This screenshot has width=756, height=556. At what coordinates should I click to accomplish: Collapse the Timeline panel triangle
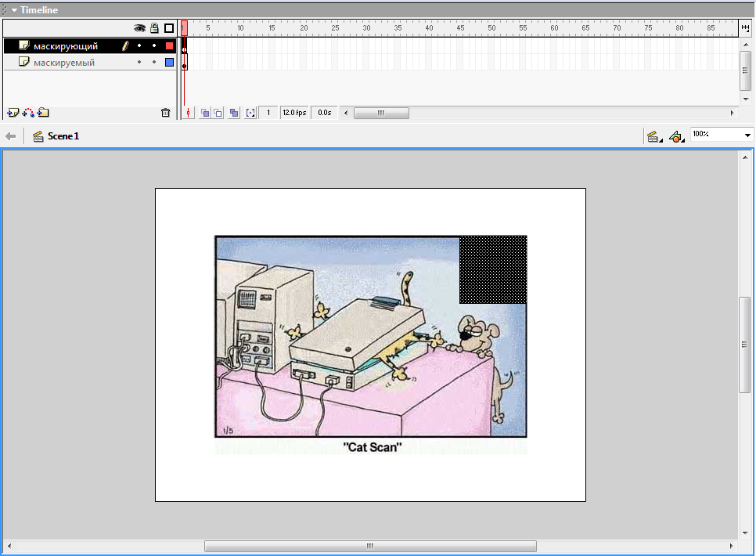click(x=14, y=9)
